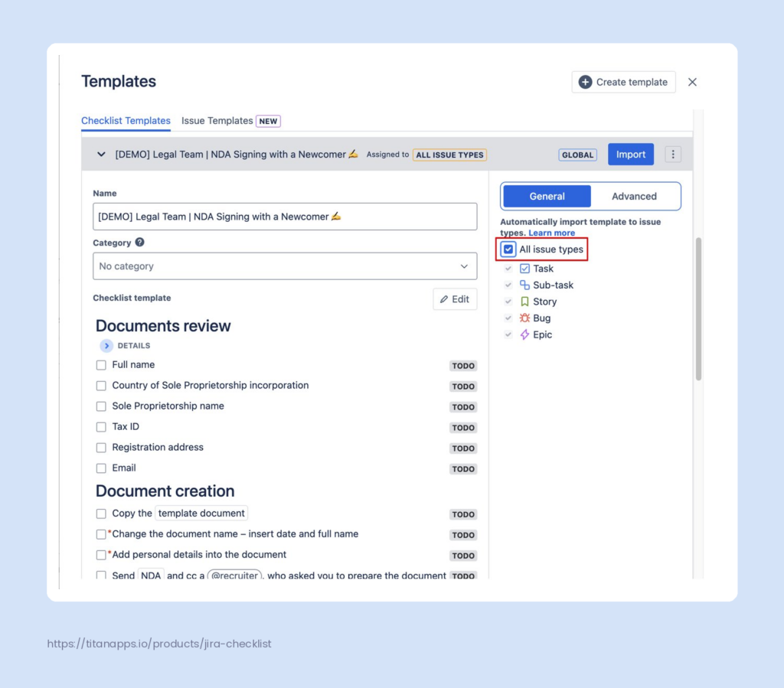This screenshot has height=688, width=784.
Task: Click the NEW badge next to Issue Templates
Action: pyautogui.click(x=268, y=121)
